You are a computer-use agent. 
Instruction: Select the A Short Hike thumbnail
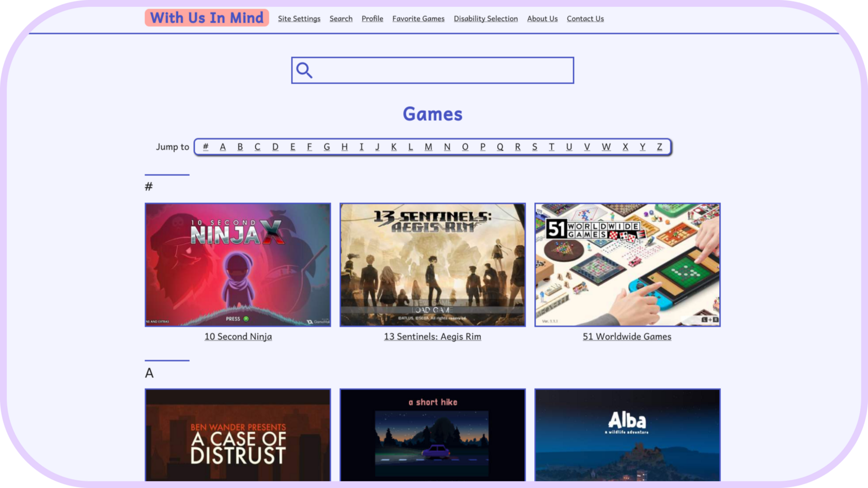point(432,435)
